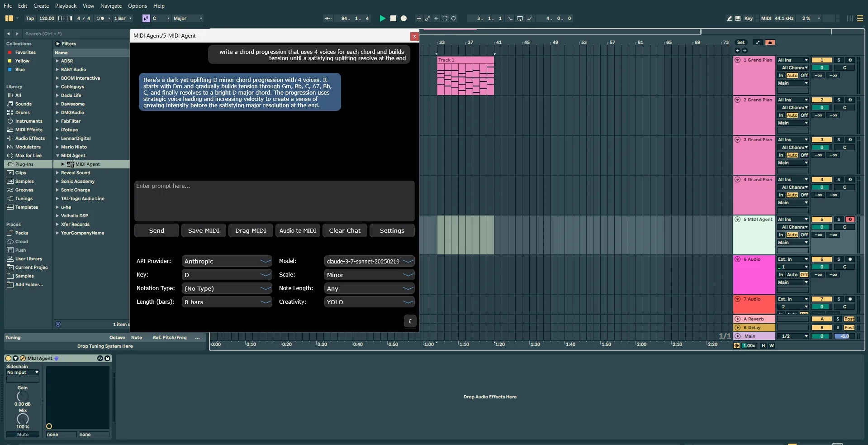The width and height of the screenshot is (868, 445).
Task: Select the Draw Mode pencil icon
Action: point(729,18)
